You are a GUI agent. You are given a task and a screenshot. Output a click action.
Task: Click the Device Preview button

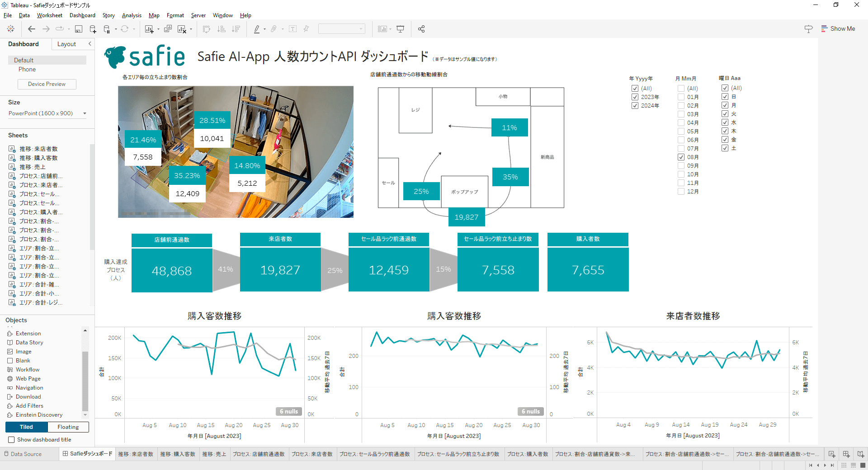click(47, 84)
